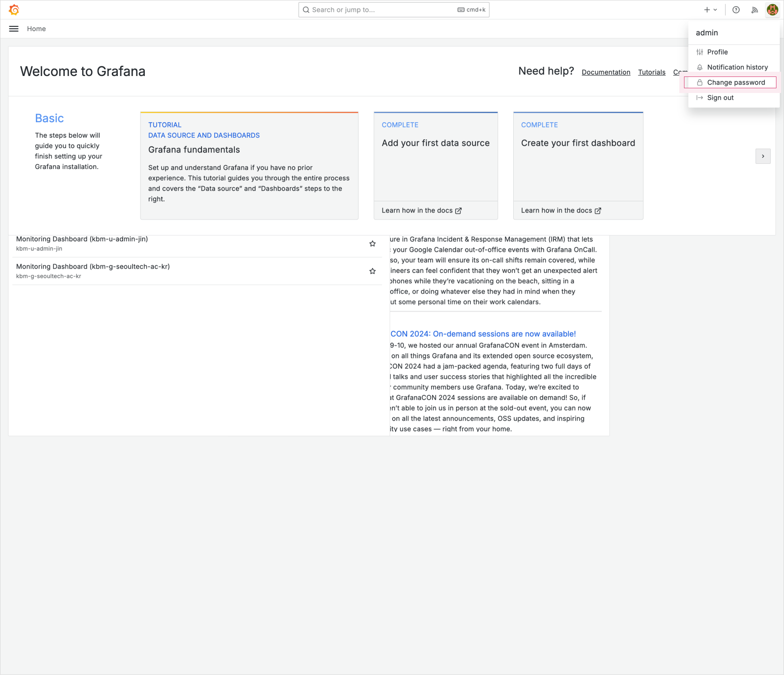
Task: Show next setup steps with right chevron
Action: [763, 156]
